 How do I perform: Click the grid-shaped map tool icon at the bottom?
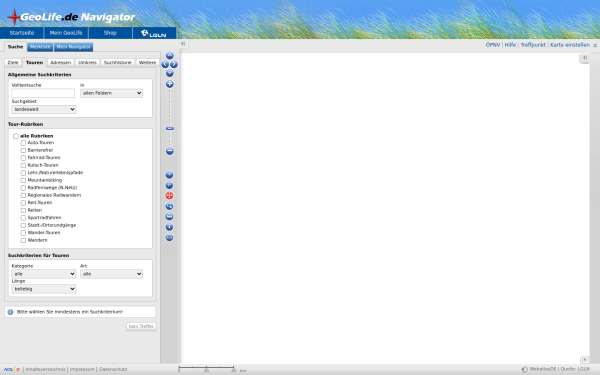169,238
